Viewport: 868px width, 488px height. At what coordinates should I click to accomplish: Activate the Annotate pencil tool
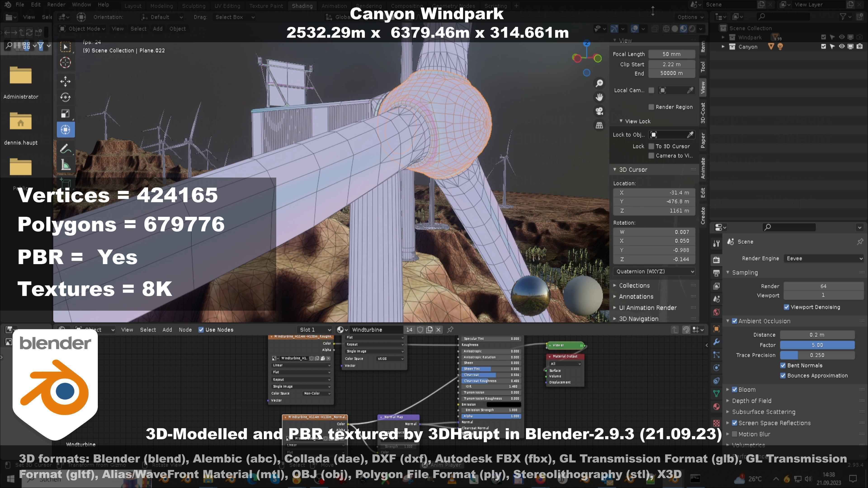65,148
